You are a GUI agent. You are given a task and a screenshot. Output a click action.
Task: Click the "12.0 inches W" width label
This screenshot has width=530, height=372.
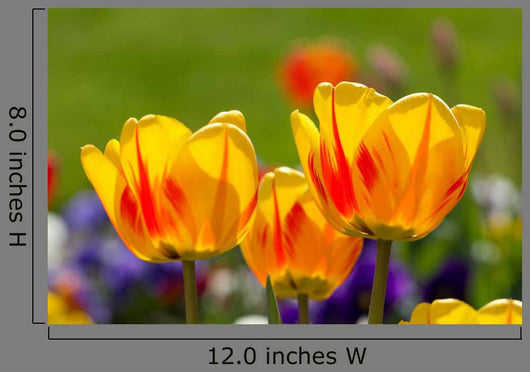287,356
